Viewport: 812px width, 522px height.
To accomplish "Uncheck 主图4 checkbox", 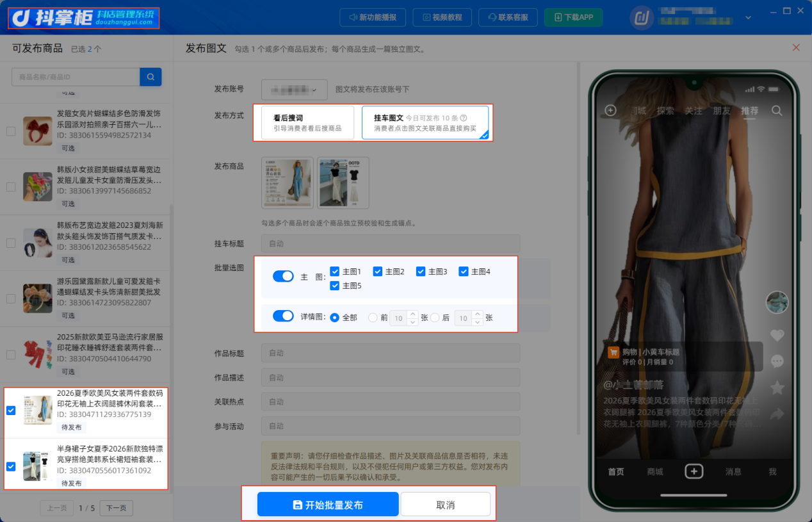I will (x=463, y=272).
